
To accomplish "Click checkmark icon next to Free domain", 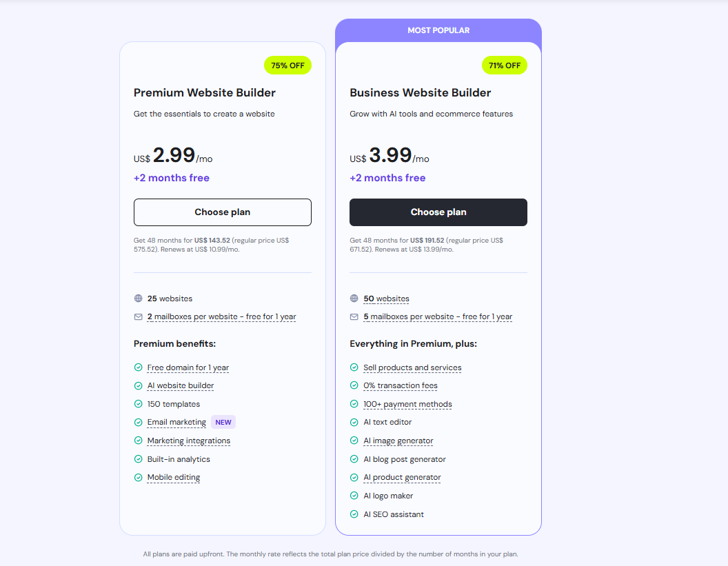I will tap(138, 367).
